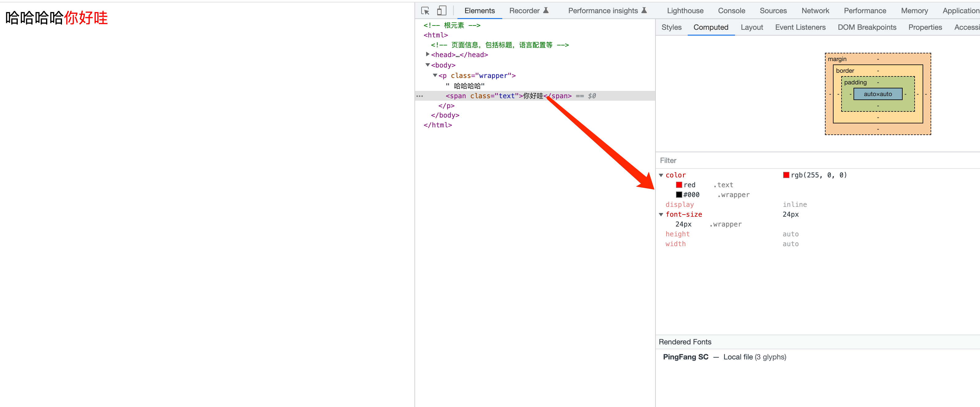Click the Performance insights flask icon

click(x=644, y=10)
